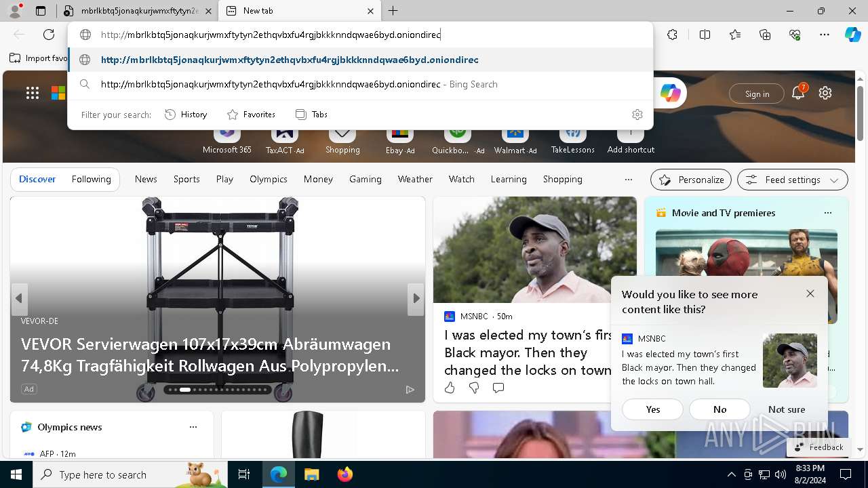Viewport: 868px width, 488px height.
Task: Click Add shortcut
Action: point(631,141)
